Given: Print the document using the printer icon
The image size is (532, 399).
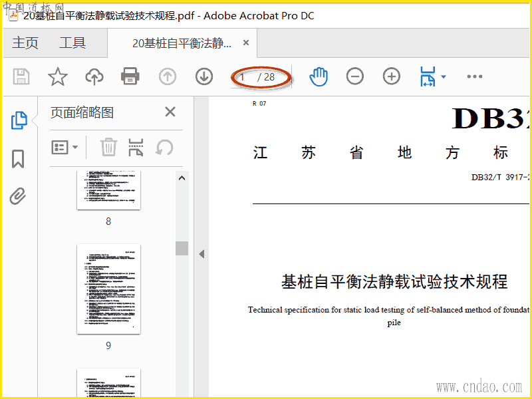Looking at the screenshot, I should (130, 76).
